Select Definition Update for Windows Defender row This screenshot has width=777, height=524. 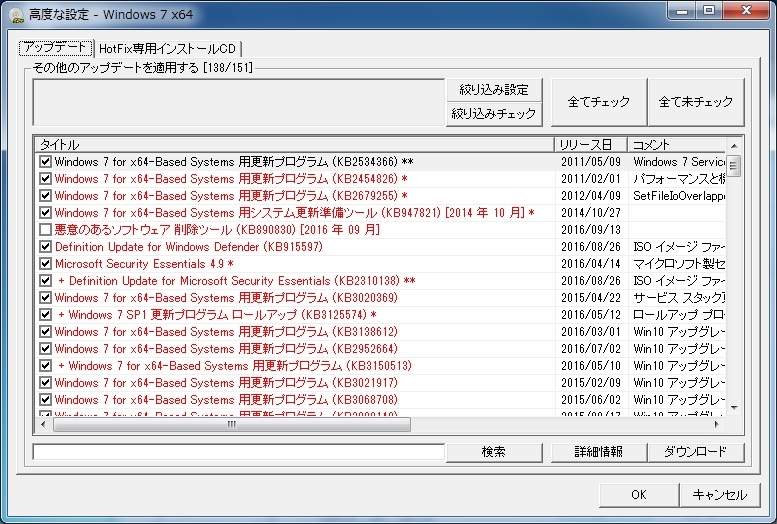(189, 246)
